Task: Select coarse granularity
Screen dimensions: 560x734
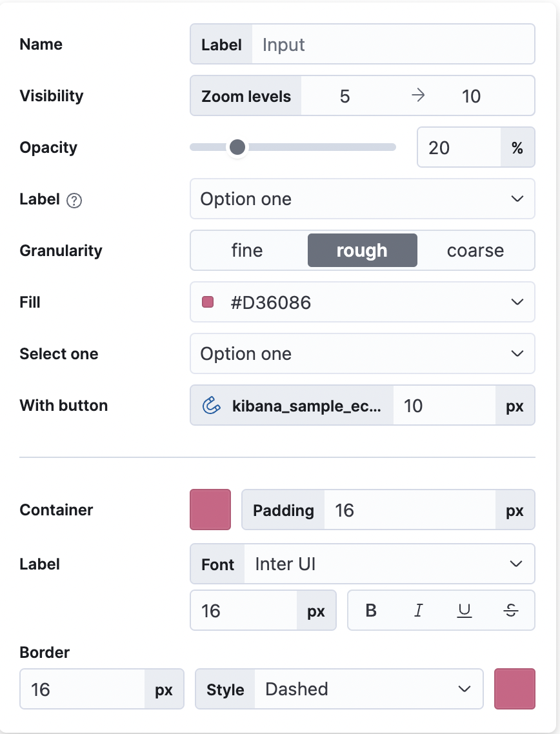Action: [476, 250]
